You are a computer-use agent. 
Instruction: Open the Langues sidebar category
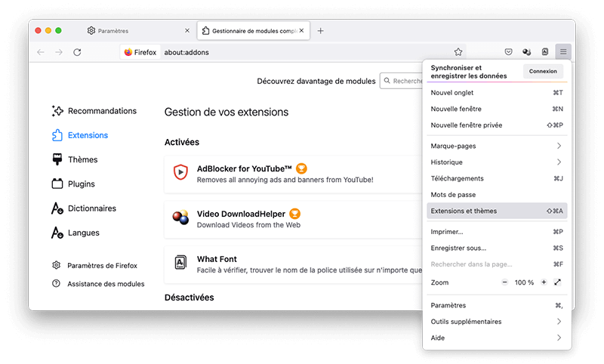click(x=75, y=233)
